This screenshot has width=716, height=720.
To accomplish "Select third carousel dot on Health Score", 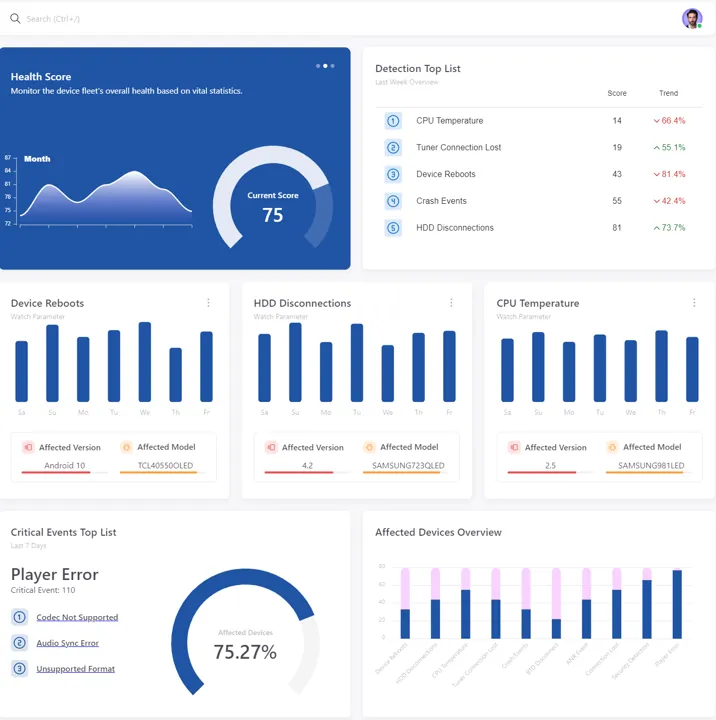I will coord(333,66).
